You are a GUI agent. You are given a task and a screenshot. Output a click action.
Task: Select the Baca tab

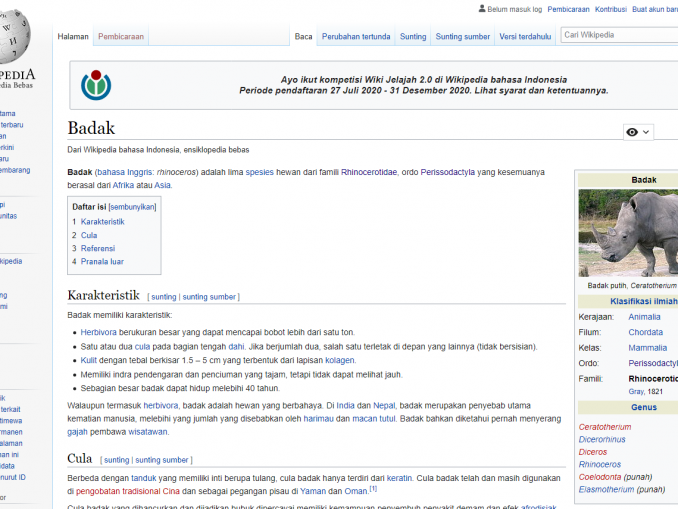pyautogui.click(x=303, y=37)
